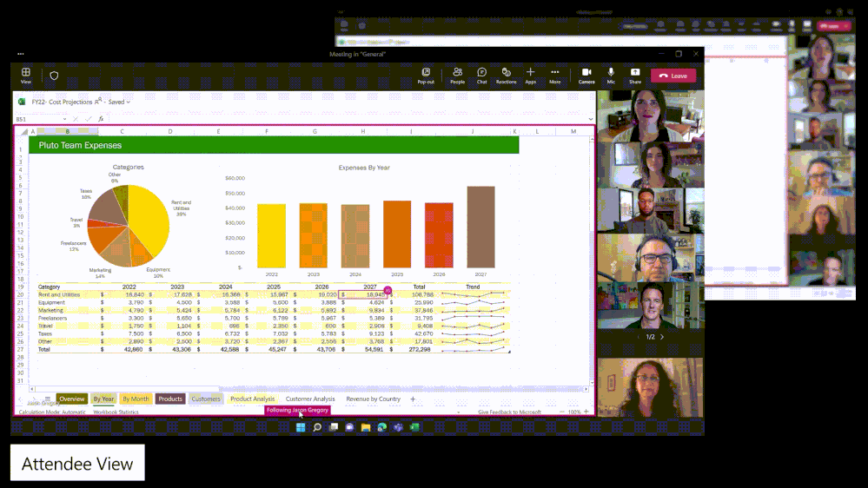This screenshot has height=488, width=868.
Task: Click the Freelancers row label
Action: click(53, 318)
